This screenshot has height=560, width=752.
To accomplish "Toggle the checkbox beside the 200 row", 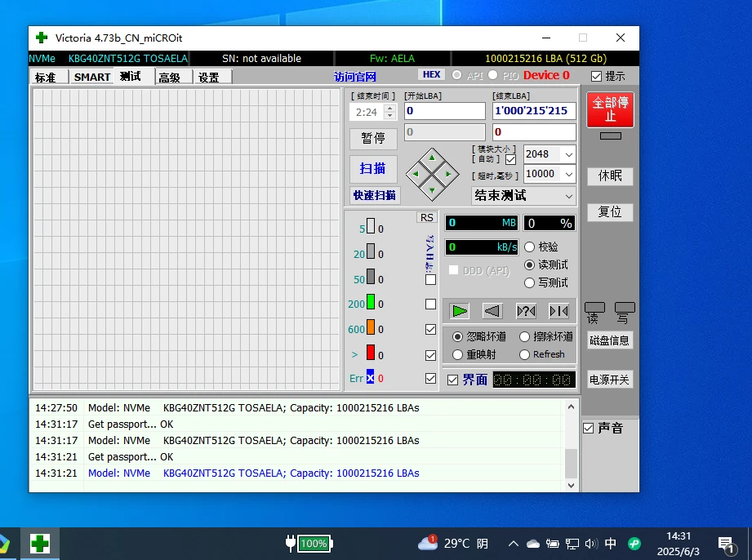I will [x=430, y=304].
